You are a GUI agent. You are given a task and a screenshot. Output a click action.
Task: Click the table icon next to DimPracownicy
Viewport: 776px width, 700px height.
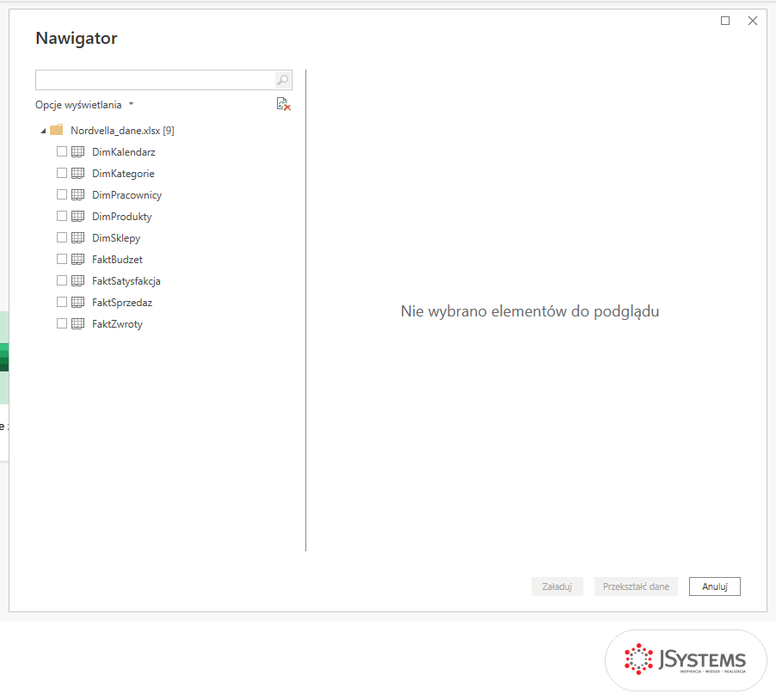[77, 195]
